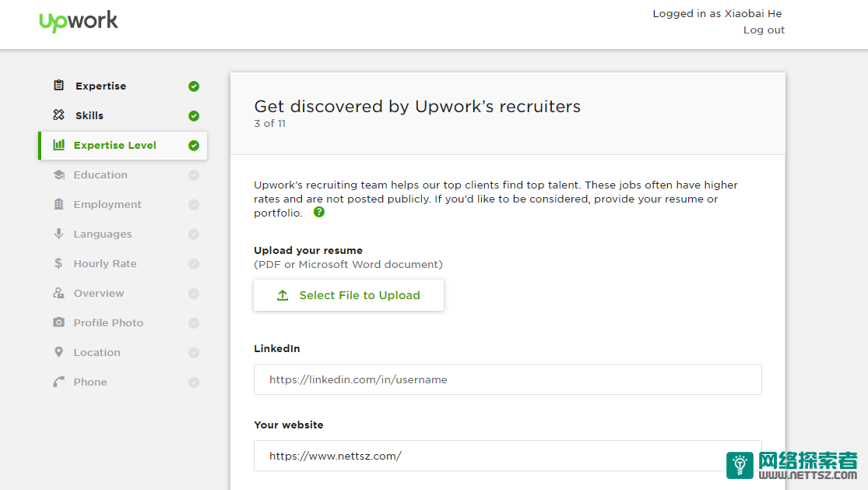Click the Upwork logo
The height and width of the screenshot is (490, 868).
pyautogui.click(x=78, y=22)
